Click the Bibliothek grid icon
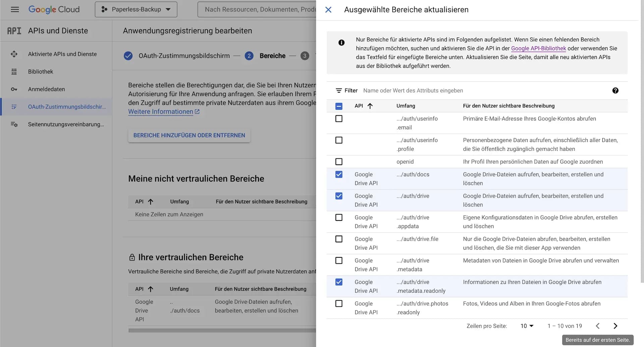Image resolution: width=644 pixels, height=347 pixels. coord(14,71)
